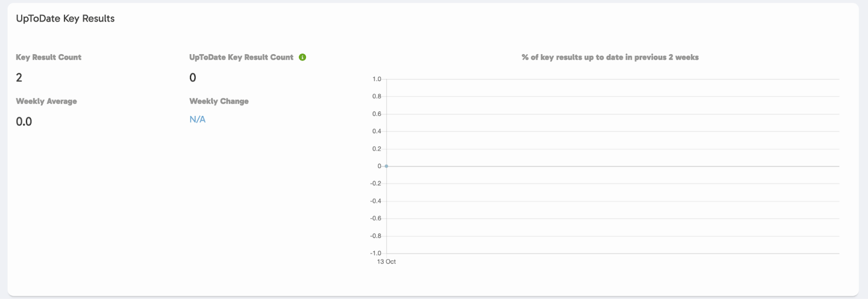The image size is (868, 299).
Task: Click the green info icon beside UpToDate Key Result Count
Action: pyautogui.click(x=303, y=57)
